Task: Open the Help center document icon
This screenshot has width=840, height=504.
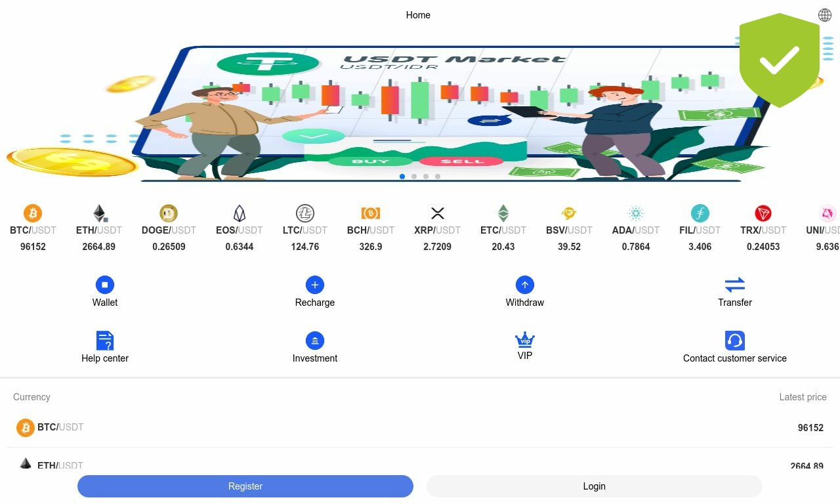Action: 105,341
